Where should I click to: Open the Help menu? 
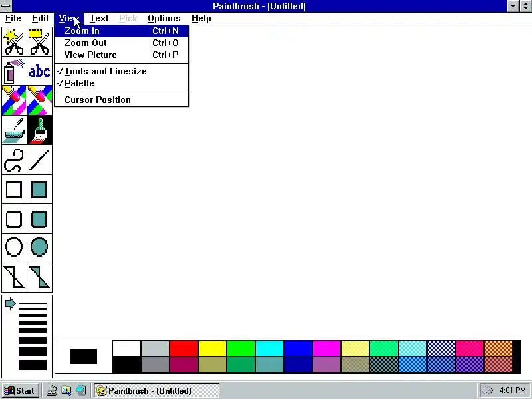click(x=201, y=19)
